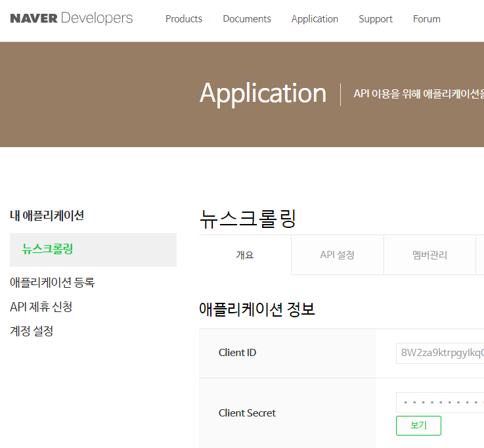Open API 제휴 신청 link
This screenshot has width=484, height=448.
click(41, 307)
